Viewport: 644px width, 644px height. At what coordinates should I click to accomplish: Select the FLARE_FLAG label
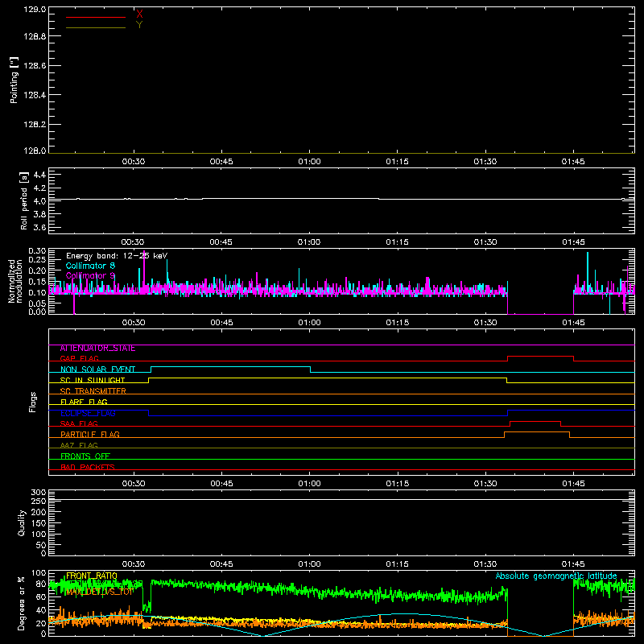(x=84, y=402)
